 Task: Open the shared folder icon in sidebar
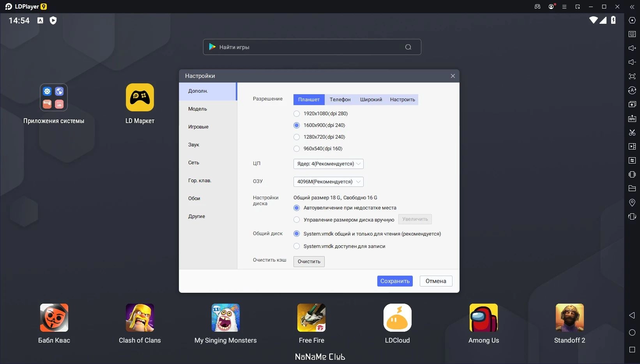pos(632,188)
